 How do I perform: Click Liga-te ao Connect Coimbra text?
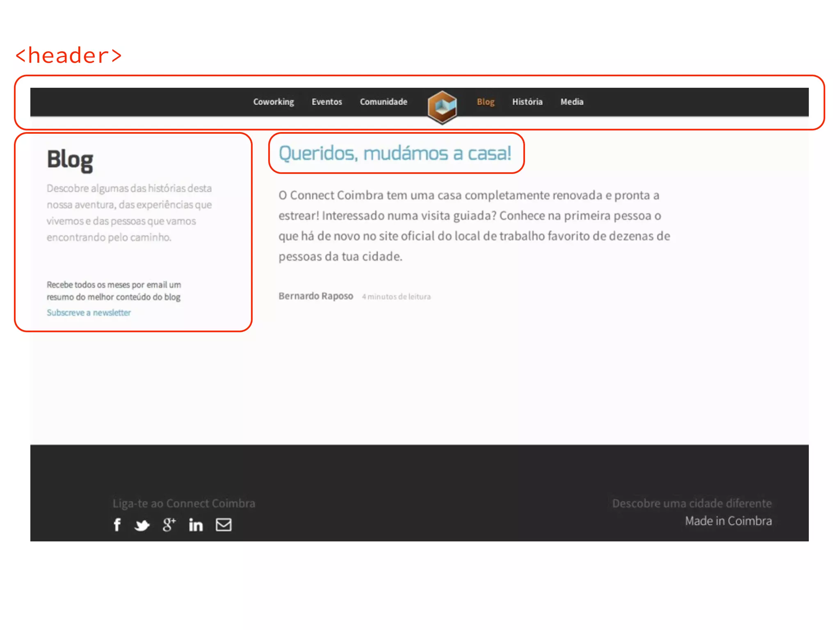point(184,503)
